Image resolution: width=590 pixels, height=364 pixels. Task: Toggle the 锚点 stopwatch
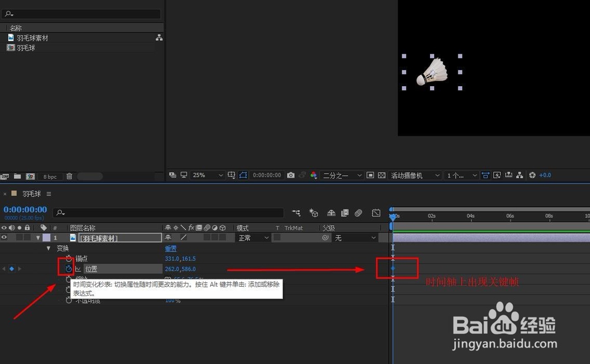(x=68, y=258)
